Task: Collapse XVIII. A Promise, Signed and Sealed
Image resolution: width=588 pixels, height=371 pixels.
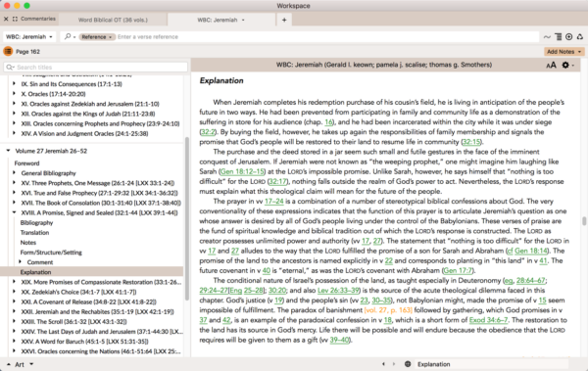Action: click(x=15, y=212)
